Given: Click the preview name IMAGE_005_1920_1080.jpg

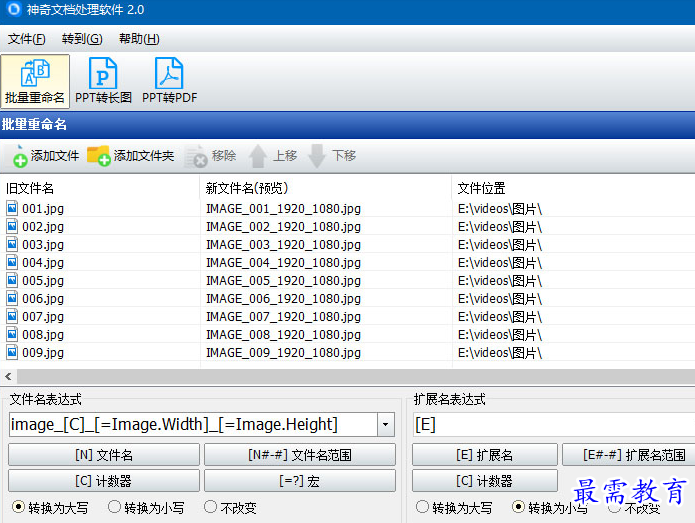Looking at the screenshot, I should pos(283,281).
